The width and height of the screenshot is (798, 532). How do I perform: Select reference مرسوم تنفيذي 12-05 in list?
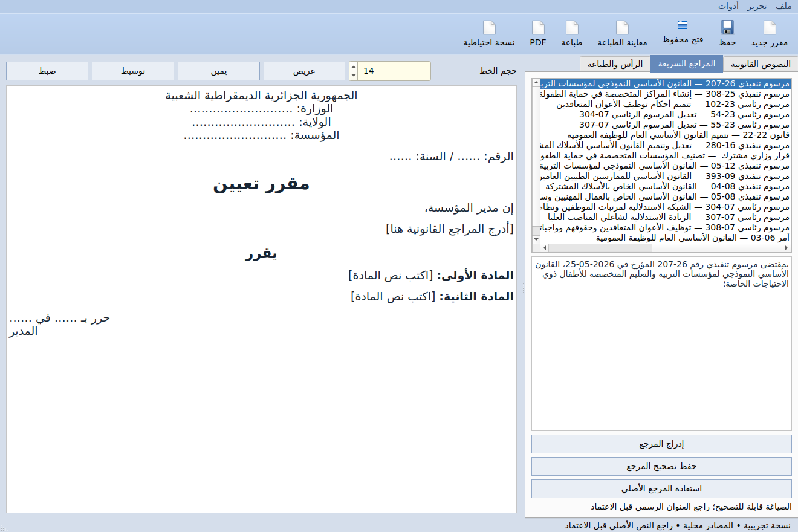coord(666,166)
